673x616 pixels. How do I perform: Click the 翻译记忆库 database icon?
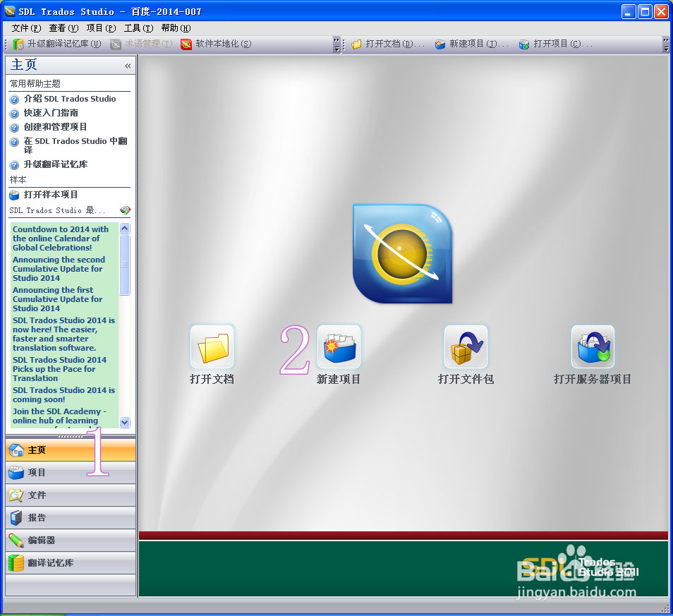[16, 563]
